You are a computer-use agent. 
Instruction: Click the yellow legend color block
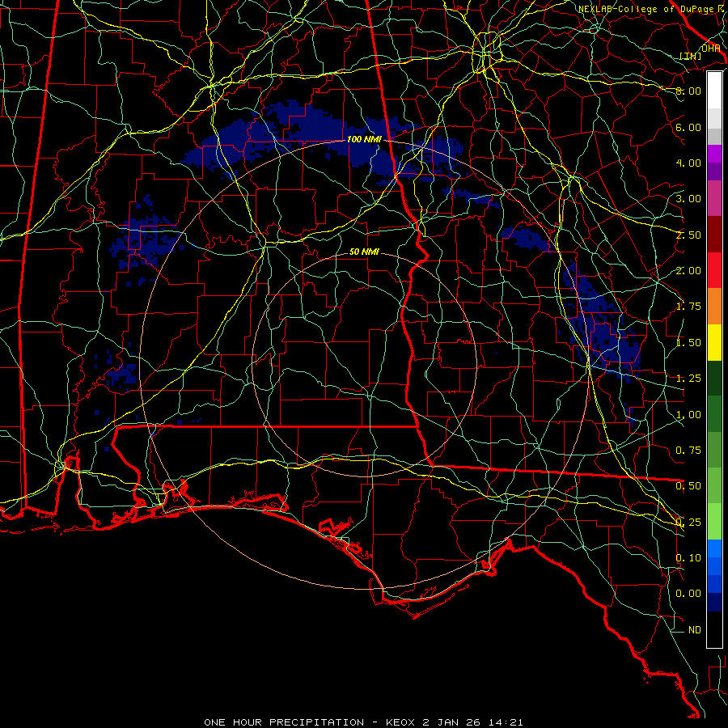click(714, 342)
